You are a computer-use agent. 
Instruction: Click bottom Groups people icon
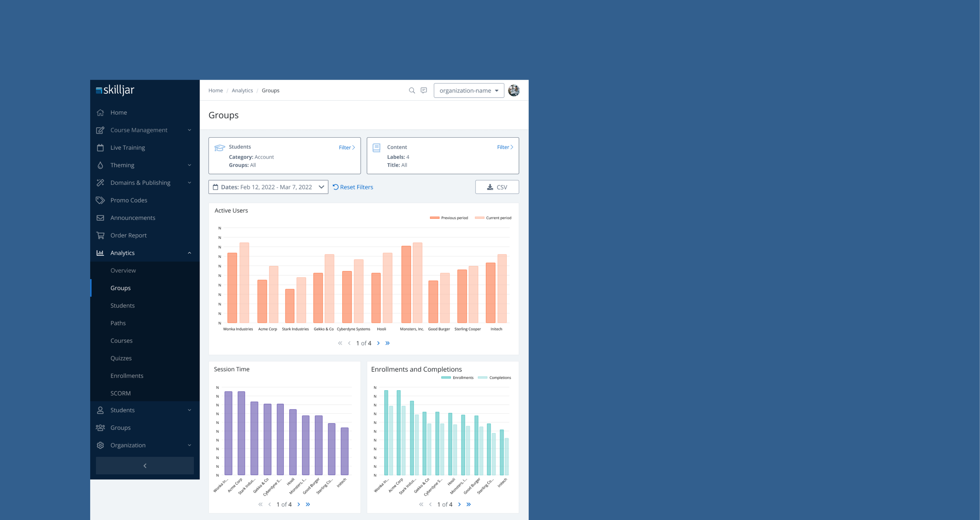(100, 427)
